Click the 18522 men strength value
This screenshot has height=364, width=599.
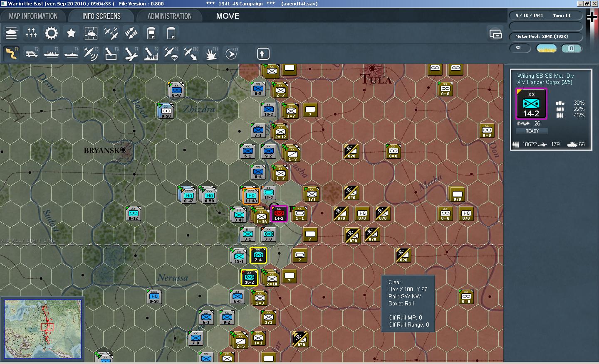click(529, 144)
